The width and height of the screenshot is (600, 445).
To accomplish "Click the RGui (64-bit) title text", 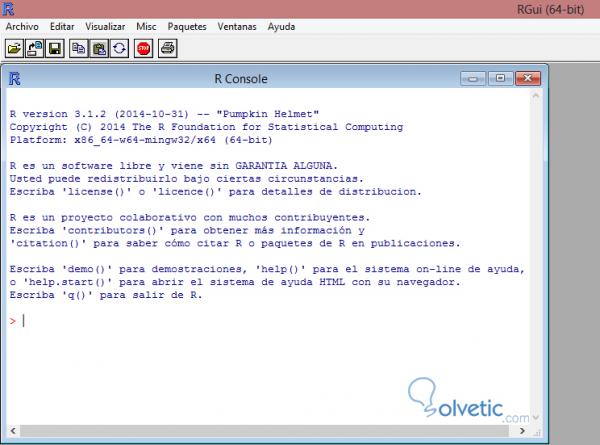I will coord(550,10).
